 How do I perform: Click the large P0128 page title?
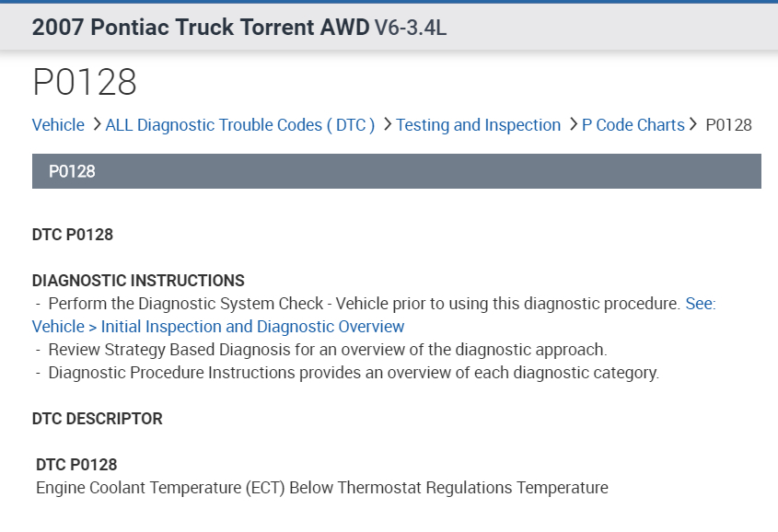pyautogui.click(x=85, y=83)
